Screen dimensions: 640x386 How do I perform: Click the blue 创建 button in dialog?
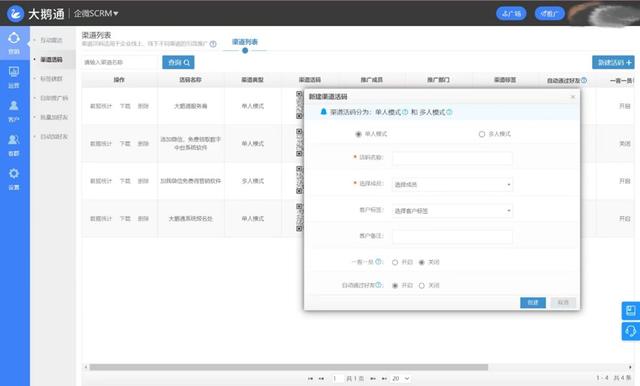point(533,302)
